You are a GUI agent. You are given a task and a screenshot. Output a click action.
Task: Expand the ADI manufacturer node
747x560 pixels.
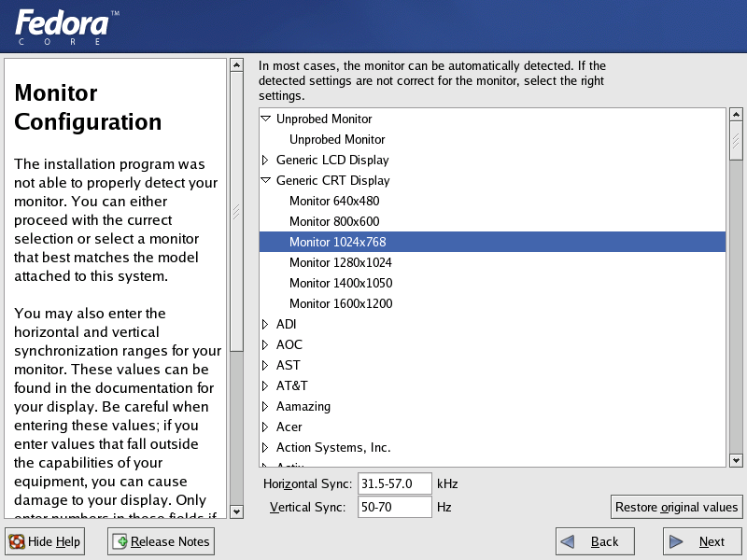265,324
